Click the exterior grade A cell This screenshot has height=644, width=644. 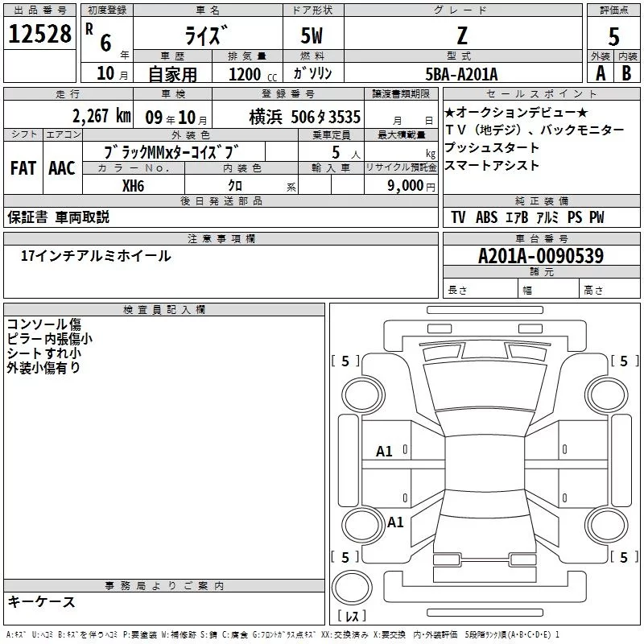600,73
